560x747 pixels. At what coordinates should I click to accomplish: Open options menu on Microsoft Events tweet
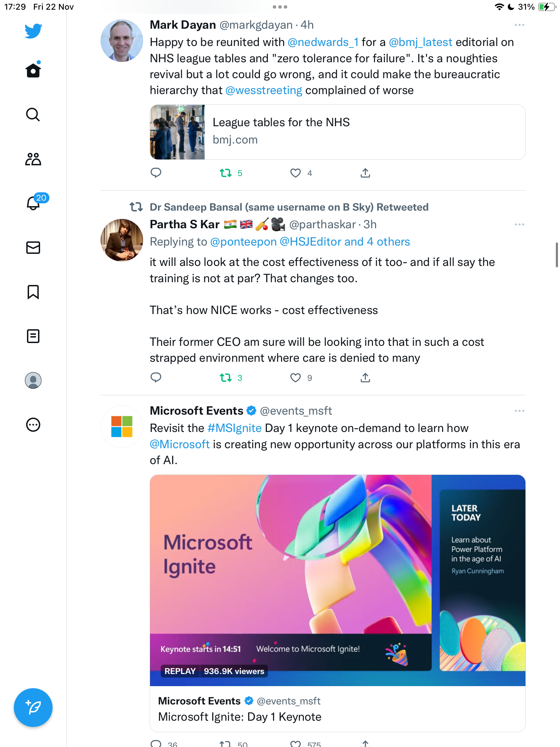tap(519, 411)
